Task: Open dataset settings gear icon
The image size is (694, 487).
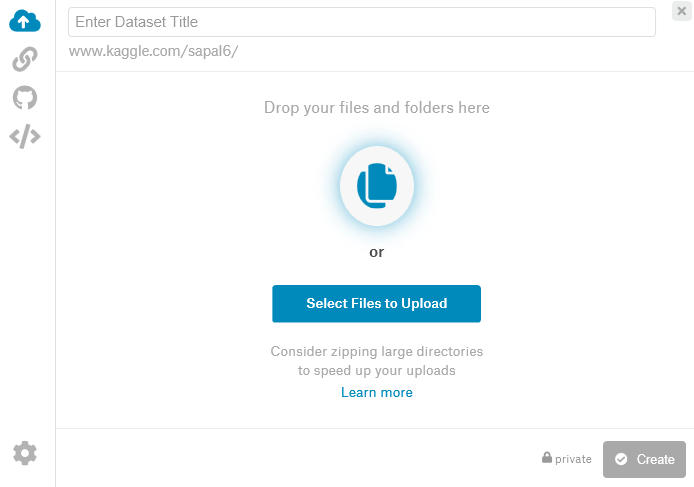Action: 25,453
